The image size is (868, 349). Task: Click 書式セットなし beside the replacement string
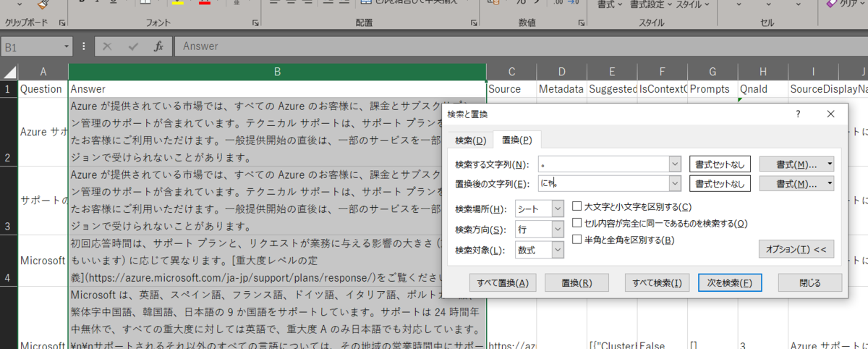(x=720, y=184)
